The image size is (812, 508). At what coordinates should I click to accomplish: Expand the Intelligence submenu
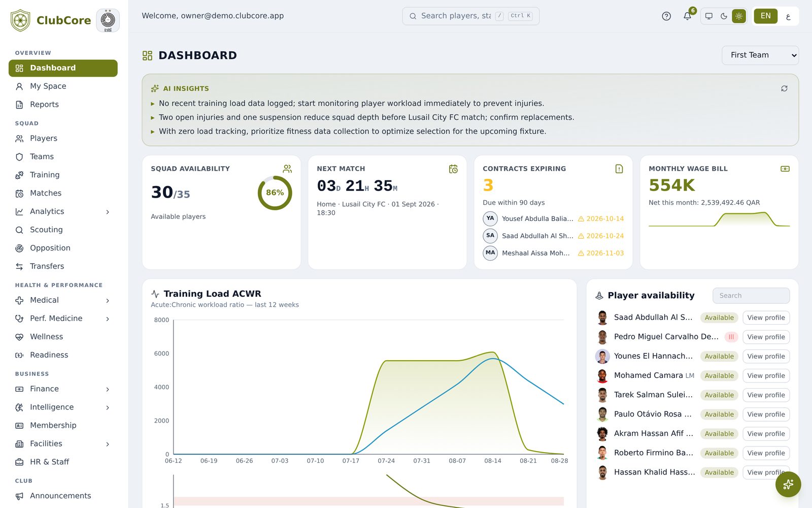pos(108,407)
